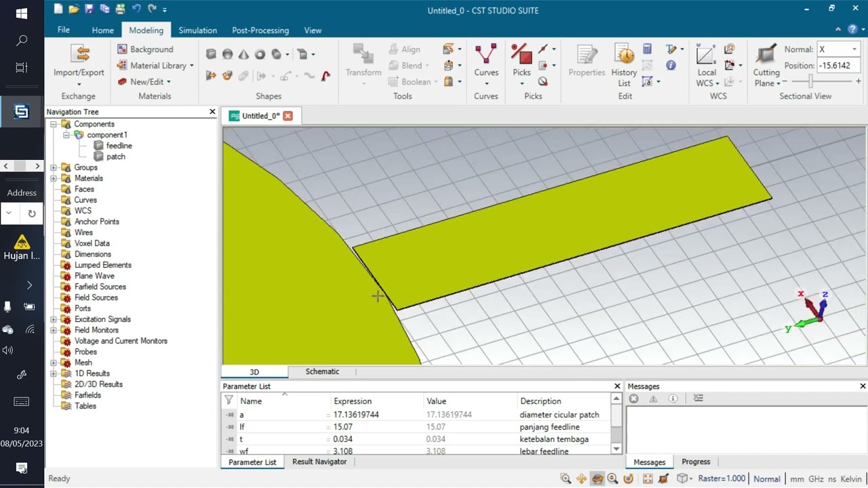868x488 pixels.
Task: Open the Normal axis combo box
Action: click(x=837, y=49)
